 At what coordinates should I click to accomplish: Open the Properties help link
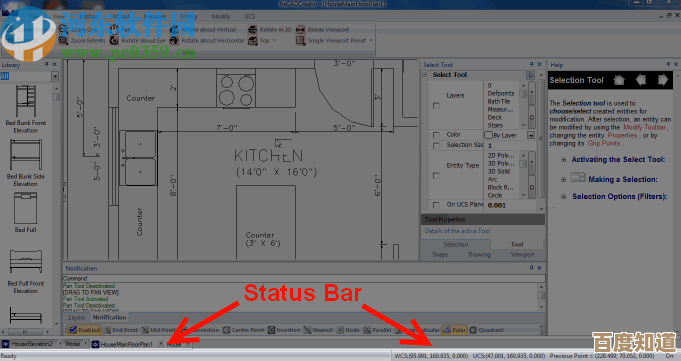(x=622, y=135)
